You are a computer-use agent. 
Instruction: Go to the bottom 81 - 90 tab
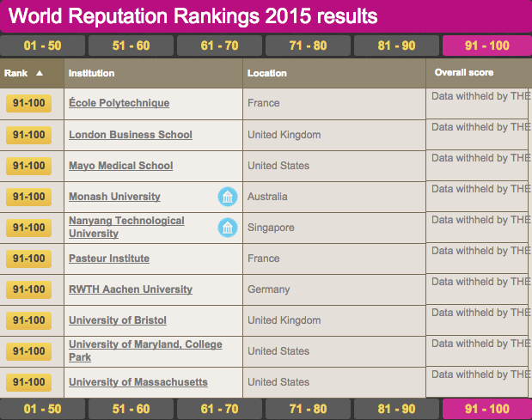coord(396,409)
